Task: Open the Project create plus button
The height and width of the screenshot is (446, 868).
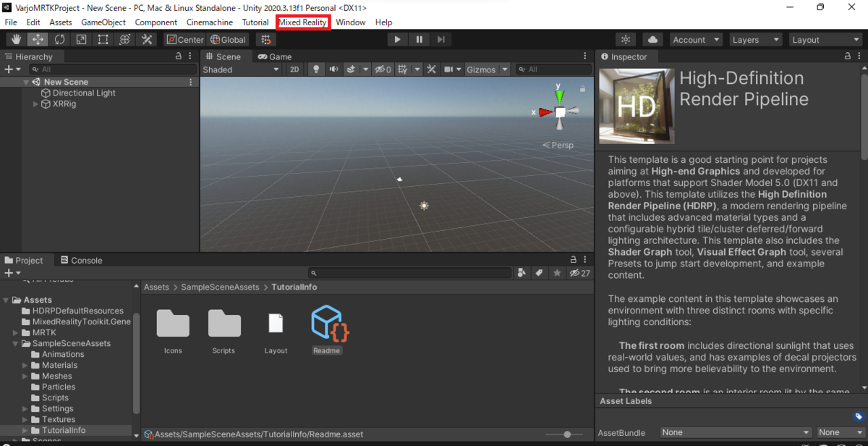Action: point(12,273)
